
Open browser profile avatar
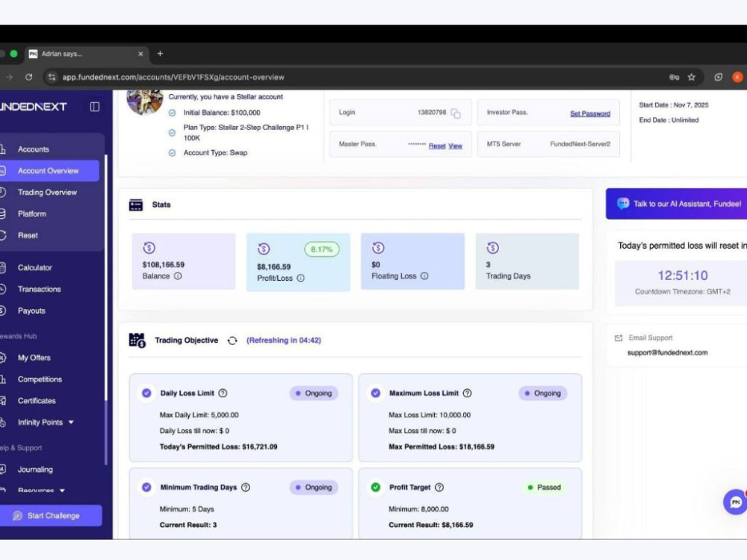737,77
